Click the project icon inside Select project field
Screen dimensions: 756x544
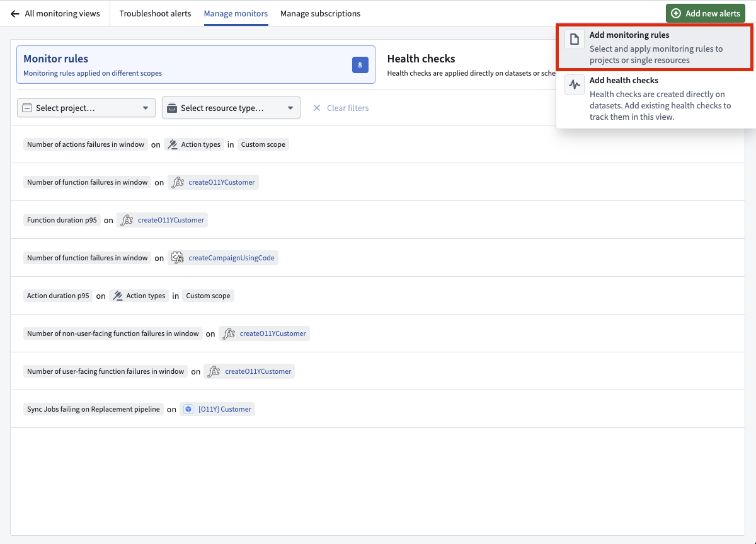[26, 107]
